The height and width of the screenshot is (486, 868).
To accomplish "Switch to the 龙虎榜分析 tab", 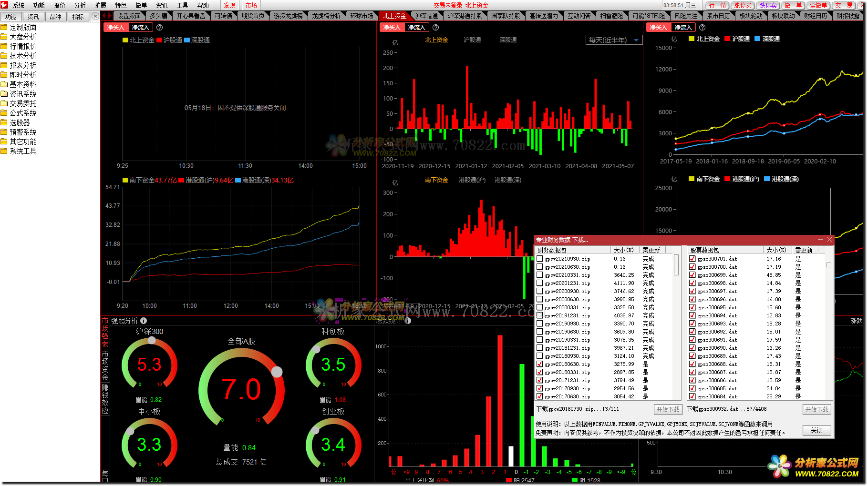I will tap(326, 16).
